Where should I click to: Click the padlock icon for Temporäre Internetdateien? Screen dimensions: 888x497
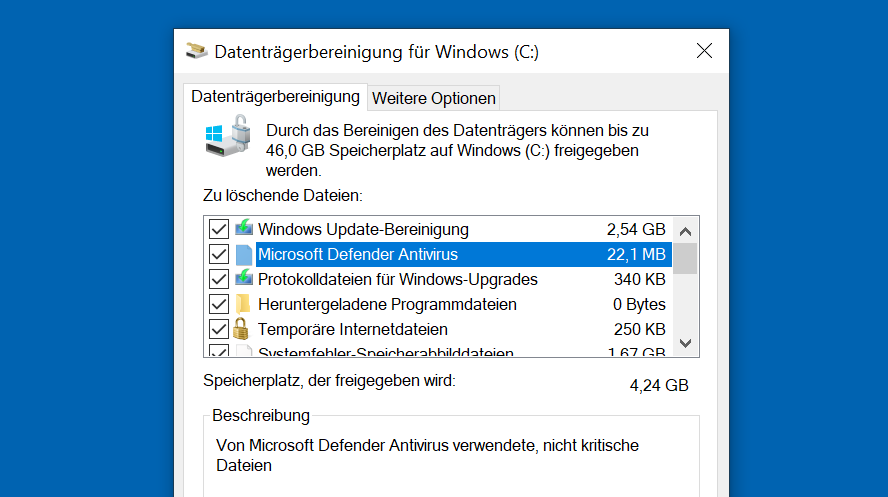[241, 329]
